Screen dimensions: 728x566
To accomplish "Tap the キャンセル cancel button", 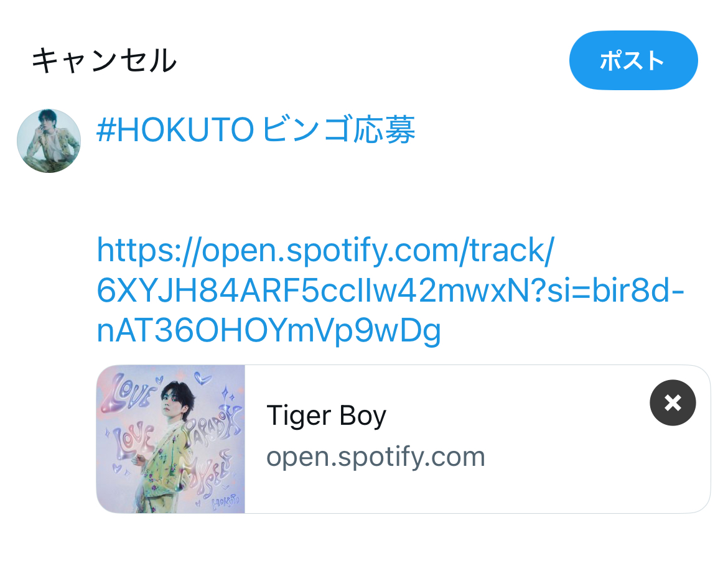I will click(x=103, y=60).
